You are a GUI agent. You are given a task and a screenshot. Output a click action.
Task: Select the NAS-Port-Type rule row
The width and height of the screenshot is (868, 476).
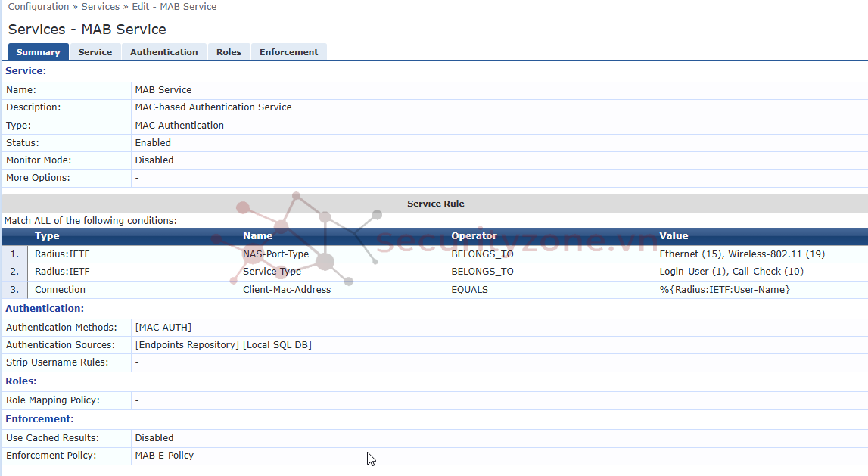[x=275, y=254]
